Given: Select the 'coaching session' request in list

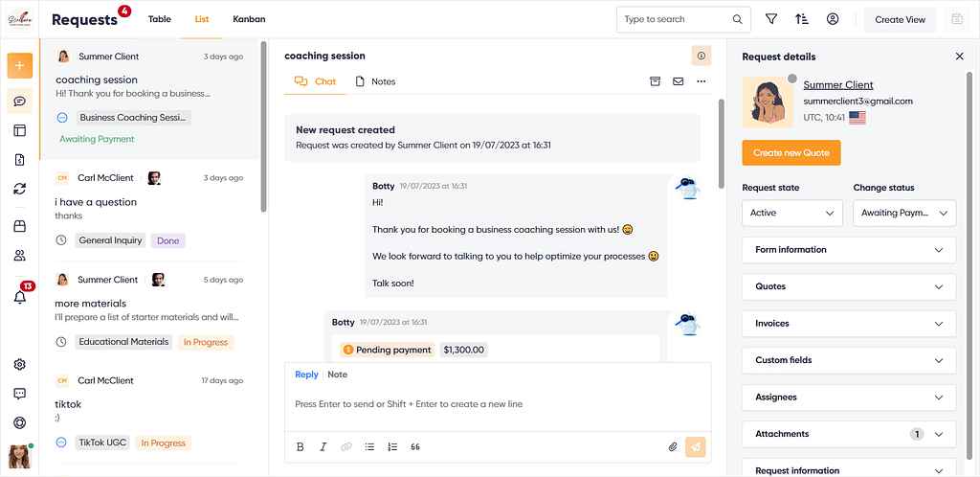Looking at the screenshot, I should click(x=148, y=100).
